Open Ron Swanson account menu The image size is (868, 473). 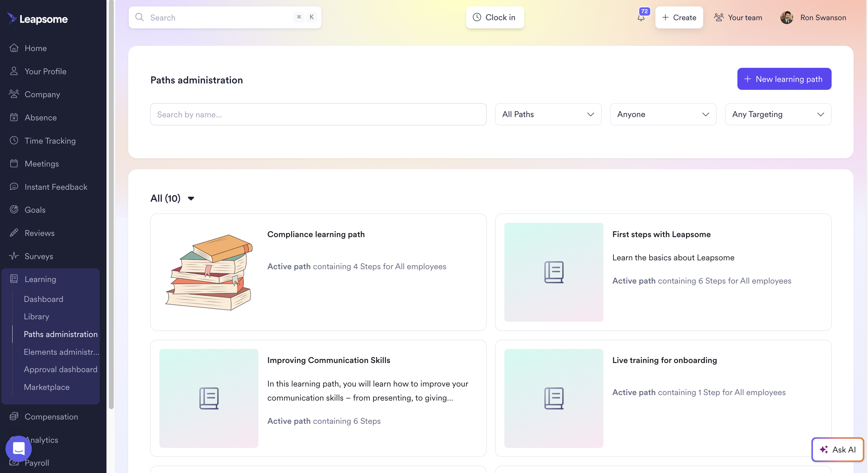[813, 17]
